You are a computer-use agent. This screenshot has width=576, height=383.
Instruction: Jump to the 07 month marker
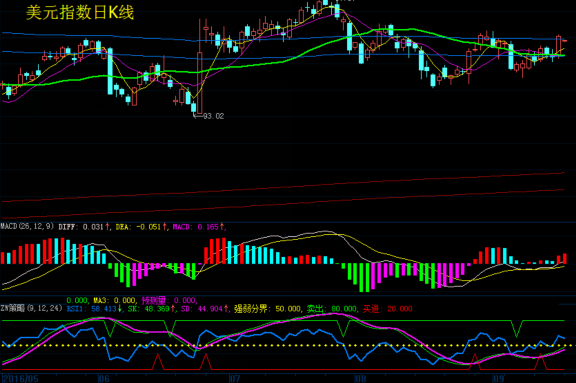coord(235,379)
